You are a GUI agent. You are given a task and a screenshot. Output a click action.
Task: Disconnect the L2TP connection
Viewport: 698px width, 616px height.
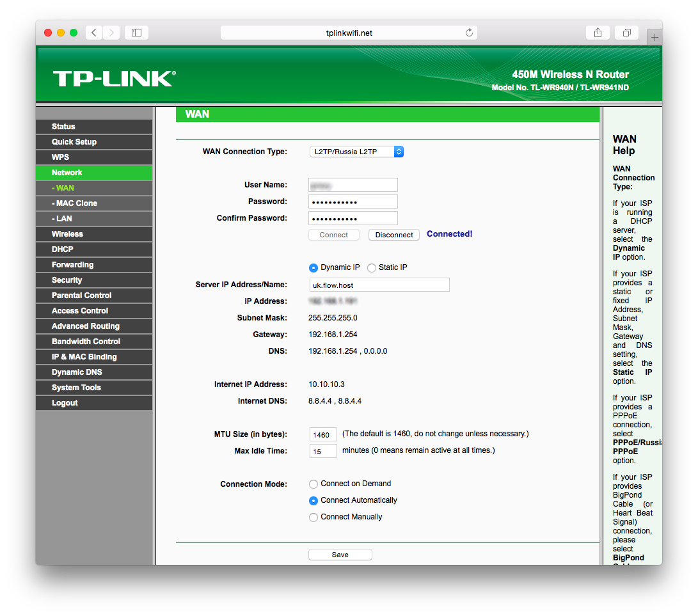[393, 235]
